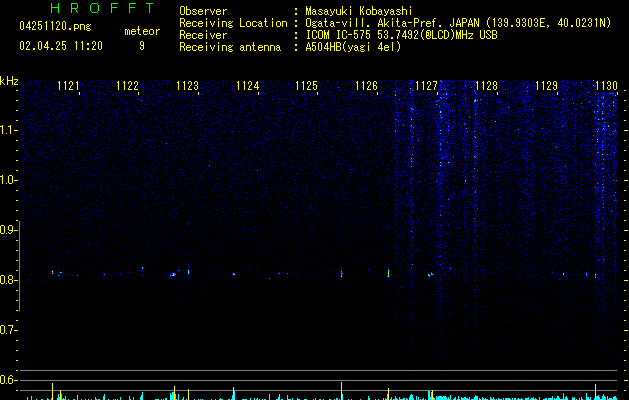Click the 1127 time axis marker
The image size is (629, 400).
pyautogui.click(x=426, y=86)
